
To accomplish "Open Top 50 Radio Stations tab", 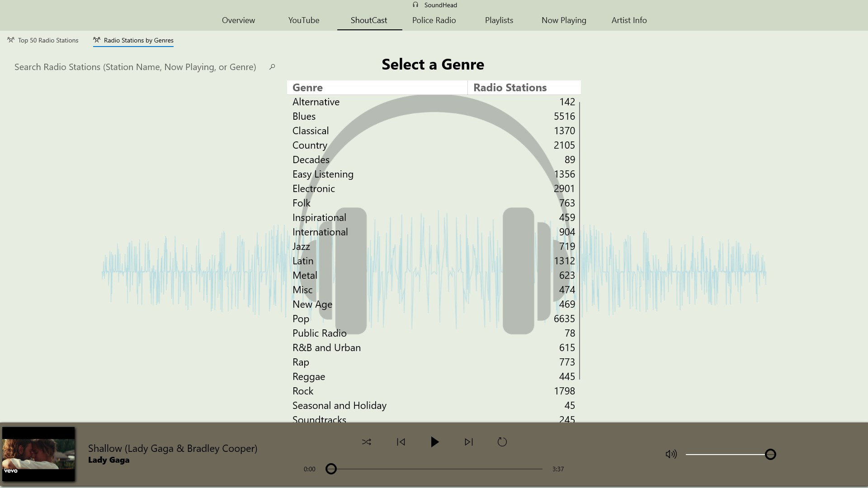I will 43,40.
